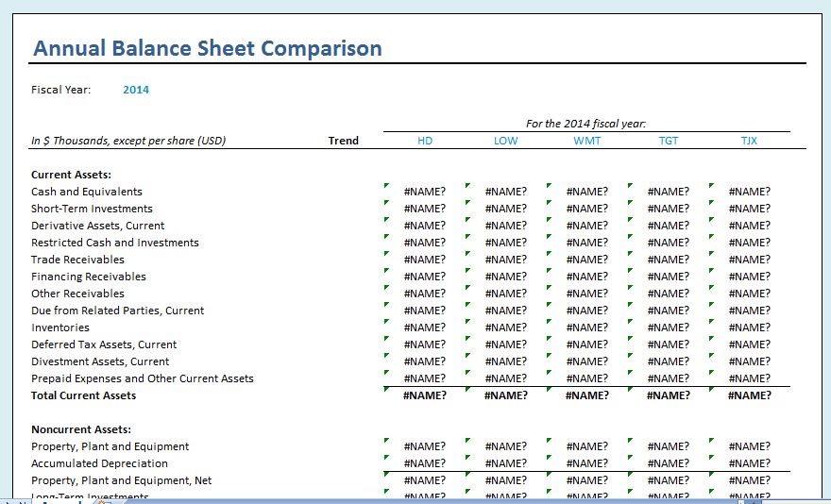Click the Current Assets section heading
831x504 pixels.
pos(71,175)
